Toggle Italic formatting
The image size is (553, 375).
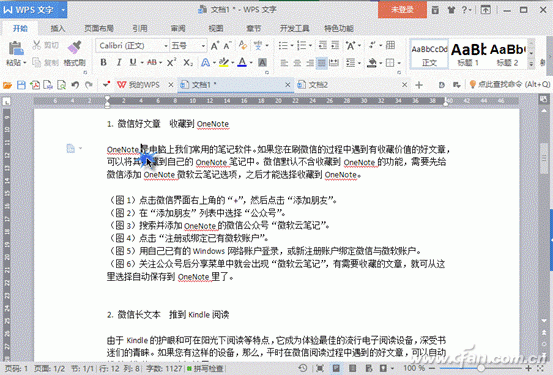(119, 63)
